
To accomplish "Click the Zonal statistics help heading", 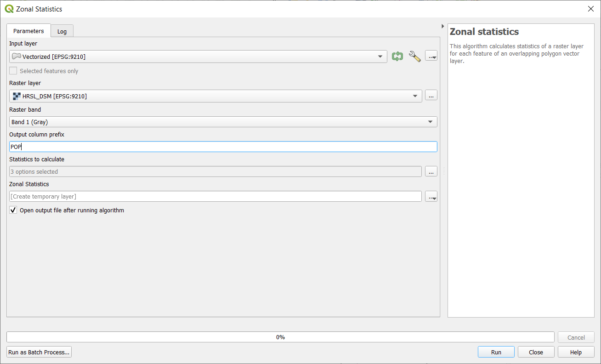I will point(484,32).
